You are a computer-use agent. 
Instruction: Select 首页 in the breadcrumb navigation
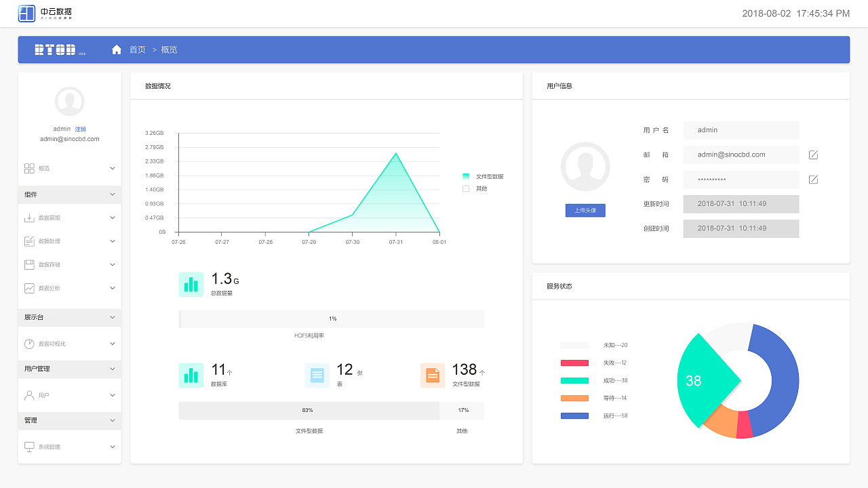coord(138,49)
